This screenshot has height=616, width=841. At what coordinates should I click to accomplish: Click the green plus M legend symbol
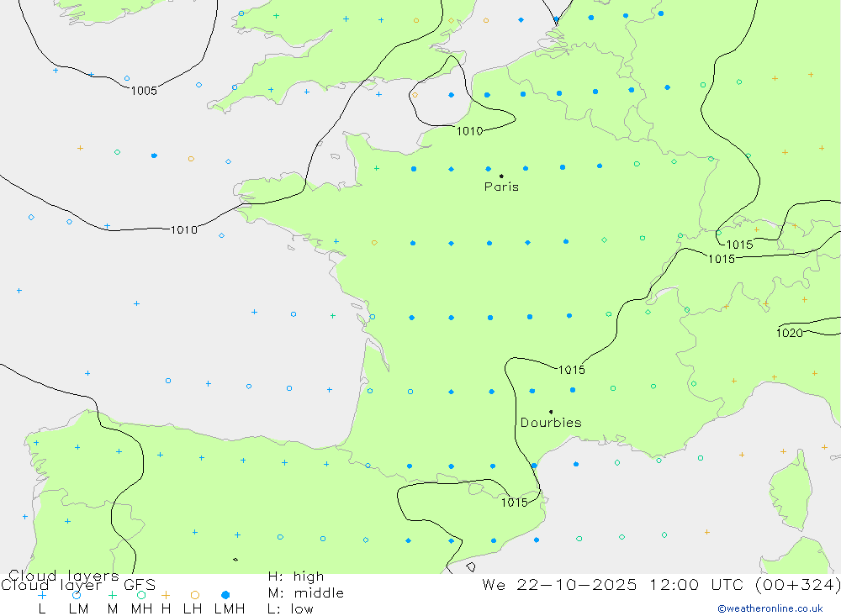[112, 595]
